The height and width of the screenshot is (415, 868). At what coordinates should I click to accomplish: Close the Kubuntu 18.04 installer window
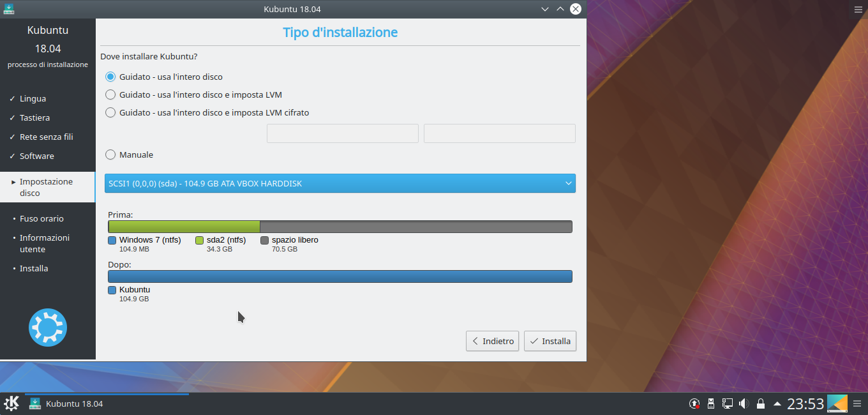576,9
